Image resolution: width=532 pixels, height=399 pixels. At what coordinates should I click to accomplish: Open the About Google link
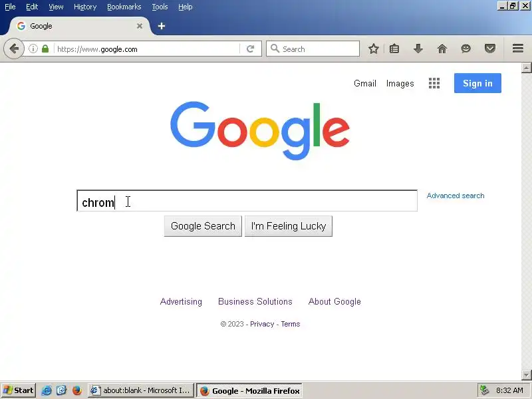coord(334,302)
